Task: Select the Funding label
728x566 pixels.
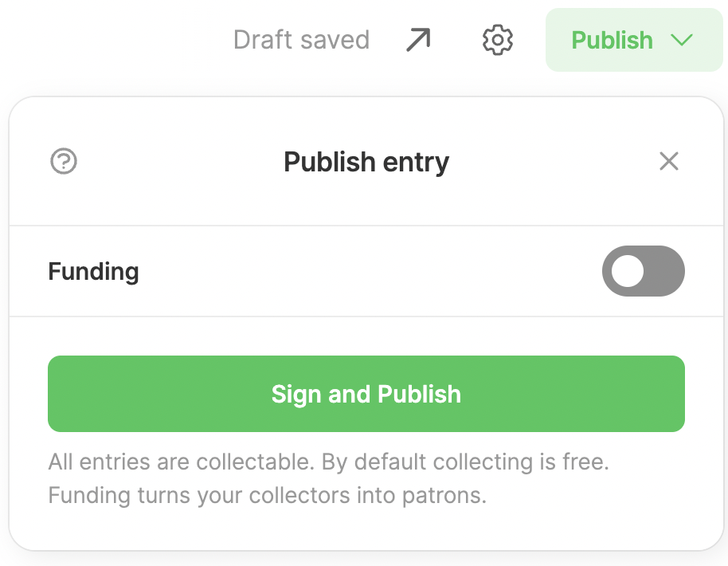Action: point(93,271)
